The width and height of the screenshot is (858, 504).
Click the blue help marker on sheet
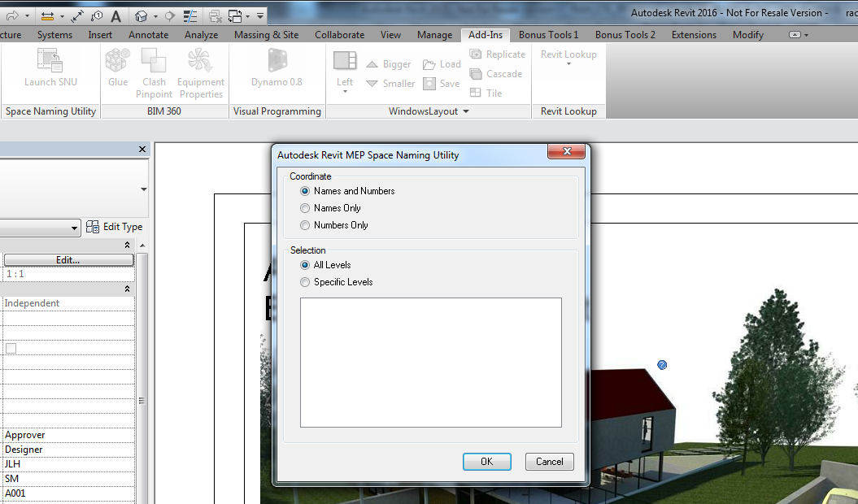(x=662, y=365)
